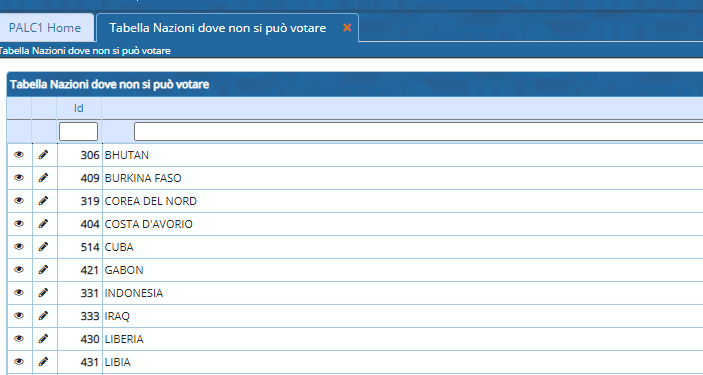Close the Tabella Nazioni tab with orange X

pos(347,28)
